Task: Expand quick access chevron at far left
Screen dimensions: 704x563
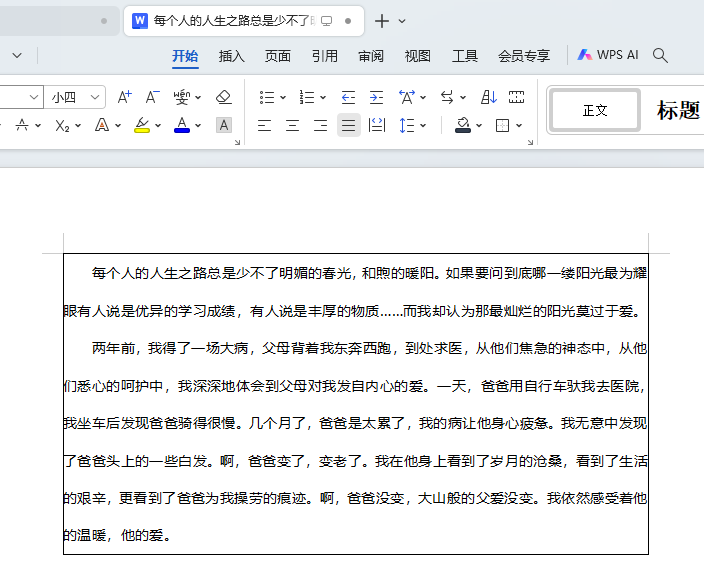Action: 17,56
